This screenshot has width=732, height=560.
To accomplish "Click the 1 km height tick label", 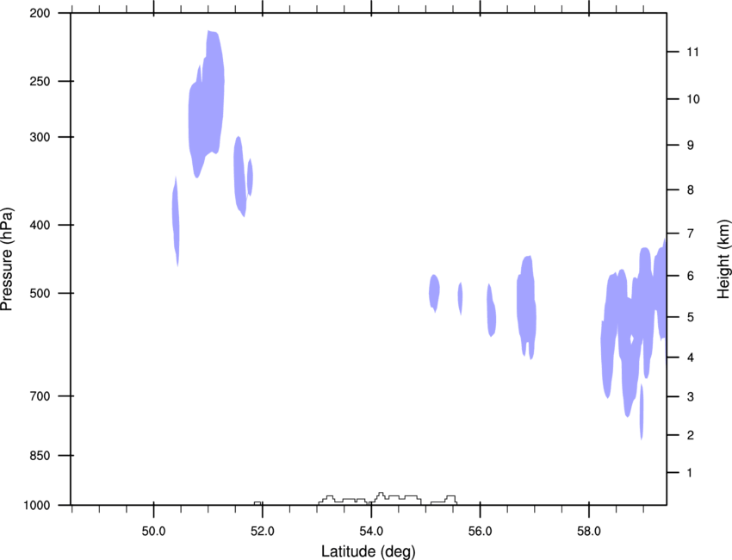I will 690,473.
